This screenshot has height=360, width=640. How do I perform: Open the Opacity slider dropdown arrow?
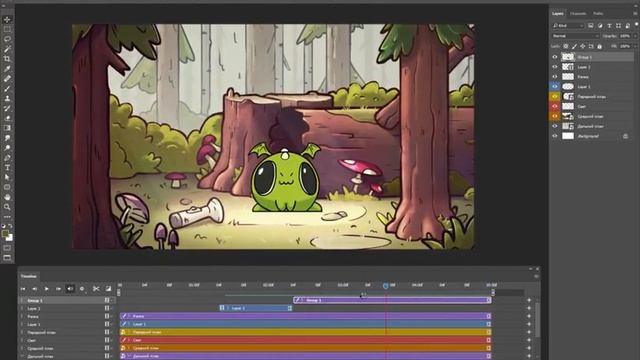pyautogui.click(x=636, y=36)
